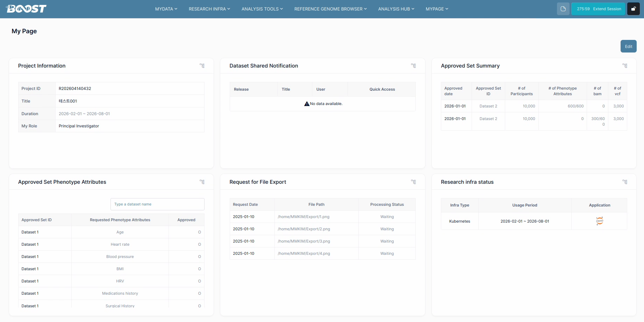Viewport: 644px width, 322px height.
Task: Expand the RESEARCH INFRA dropdown menu
Action: (x=209, y=9)
